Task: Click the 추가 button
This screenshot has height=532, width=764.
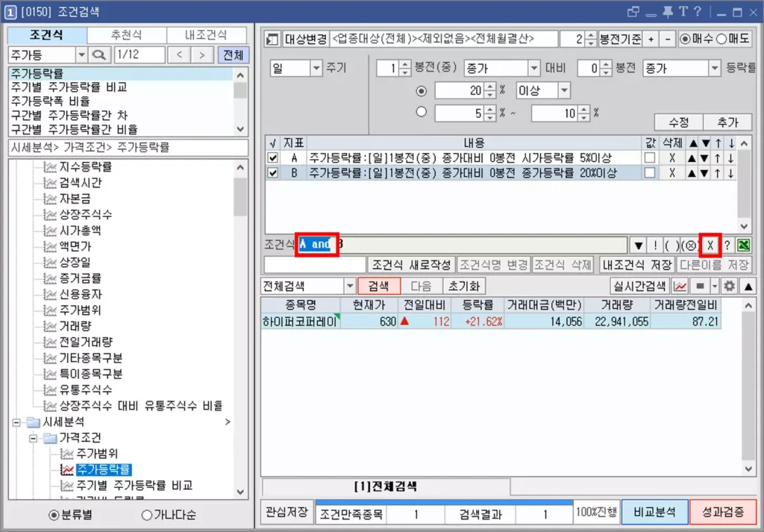Action: click(x=728, y=122)
